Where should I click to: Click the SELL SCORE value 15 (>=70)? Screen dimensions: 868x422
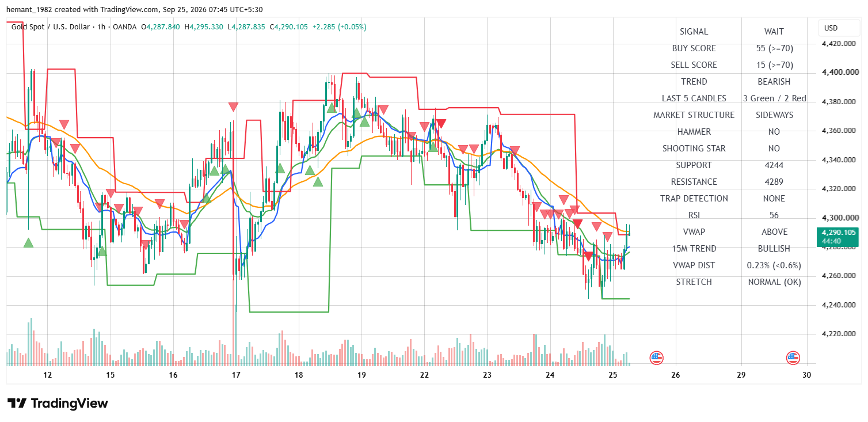[774, 65]
